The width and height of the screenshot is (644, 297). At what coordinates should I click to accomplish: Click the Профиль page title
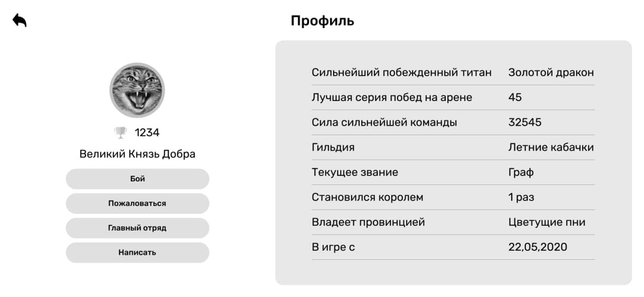(323, 21)
